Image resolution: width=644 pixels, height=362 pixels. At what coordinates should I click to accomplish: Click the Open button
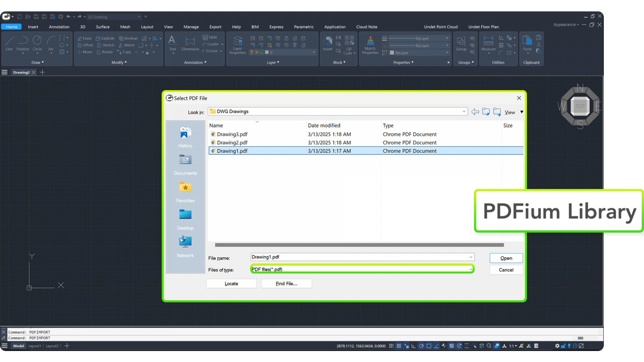point(506,258)
